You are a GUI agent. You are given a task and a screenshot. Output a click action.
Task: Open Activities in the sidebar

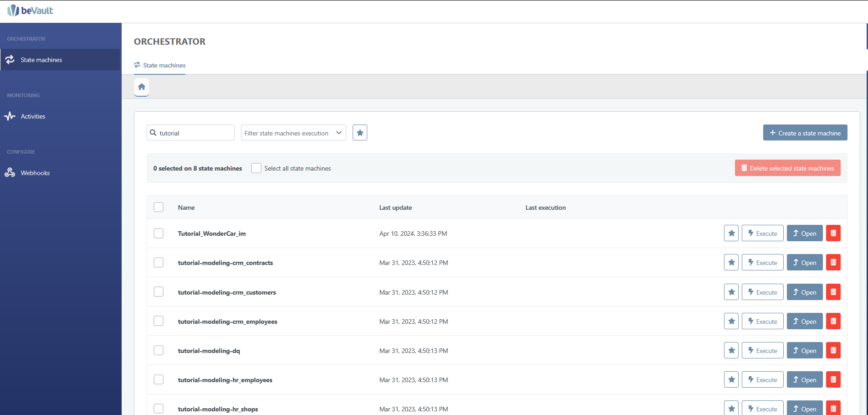[33, 116]
